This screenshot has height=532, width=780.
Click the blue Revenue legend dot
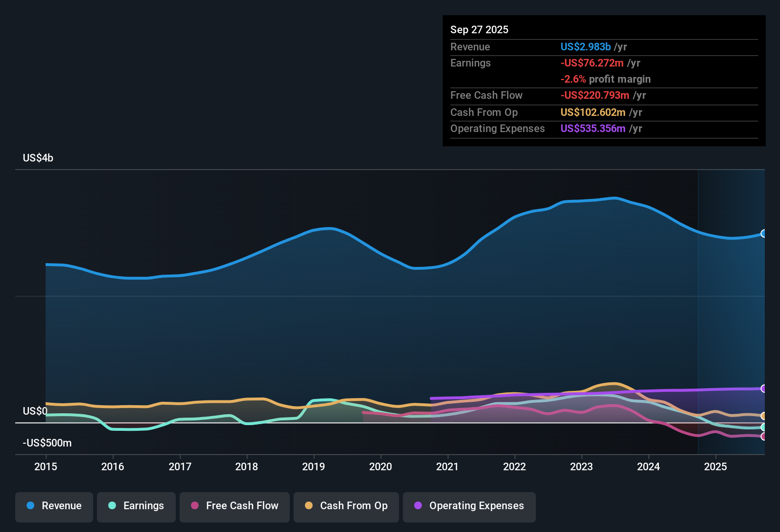click(30, 506)
